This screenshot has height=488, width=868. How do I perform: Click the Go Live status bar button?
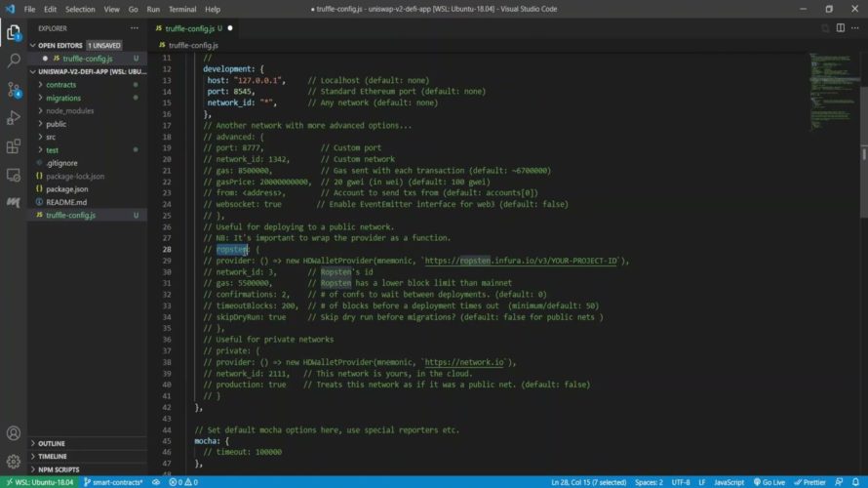769,482
